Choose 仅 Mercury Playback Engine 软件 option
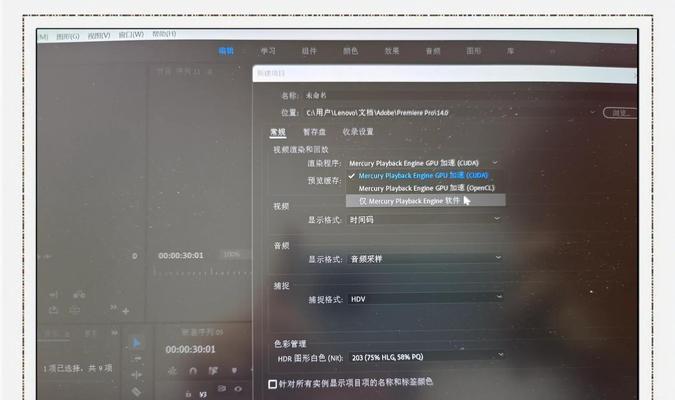675x400 pixels. pos(425,201)
